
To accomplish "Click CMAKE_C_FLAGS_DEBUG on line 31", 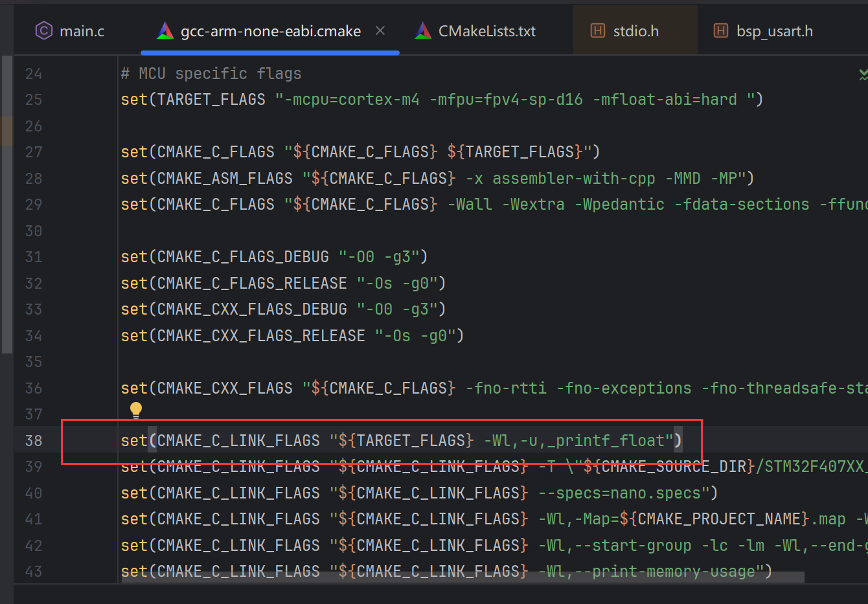I will pos(243,257).
